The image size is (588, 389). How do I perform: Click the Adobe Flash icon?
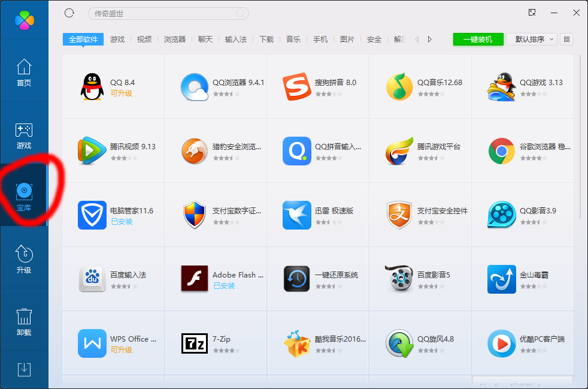[x=194, y=279]
